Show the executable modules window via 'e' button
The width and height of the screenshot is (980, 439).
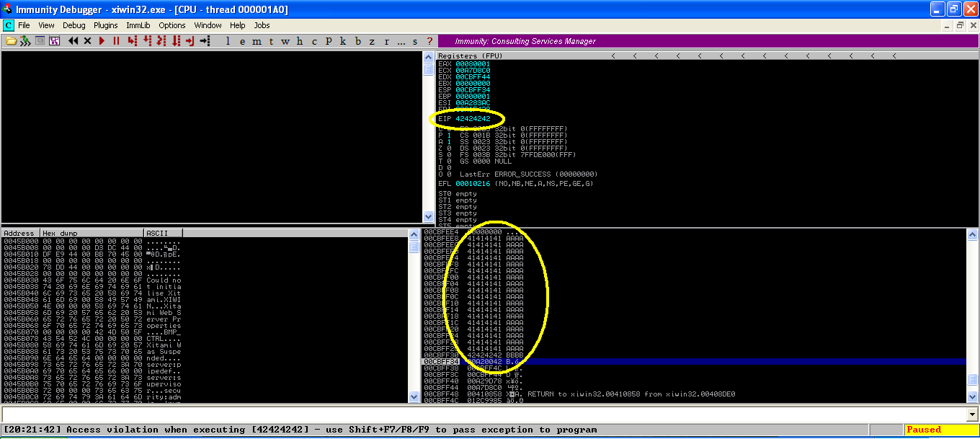click(x=243, y=41)
